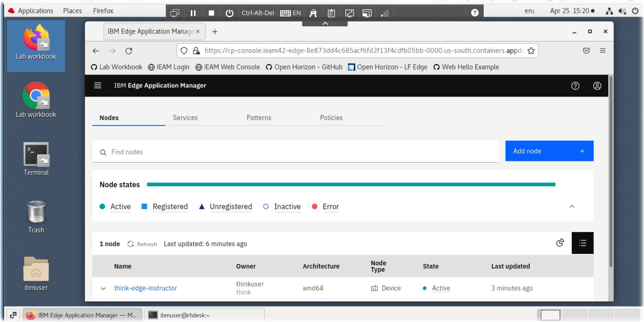This screenshot has width=644, height=322.
Task: Open the user profile icon in IEAM header
Action: 597,86
